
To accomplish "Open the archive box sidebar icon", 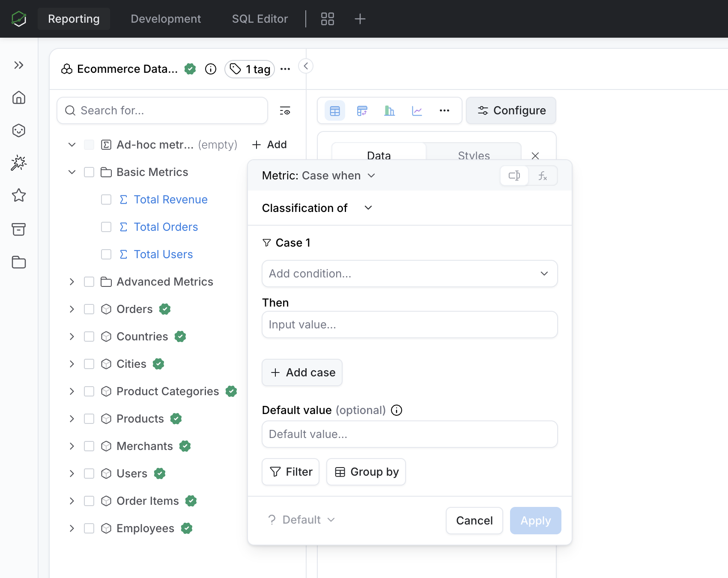I will 19,229.
